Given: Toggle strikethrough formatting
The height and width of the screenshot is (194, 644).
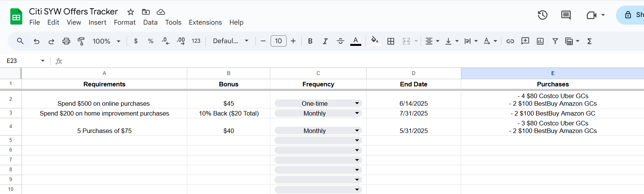Looking at the screenshot, I should (x=340, y=41).
